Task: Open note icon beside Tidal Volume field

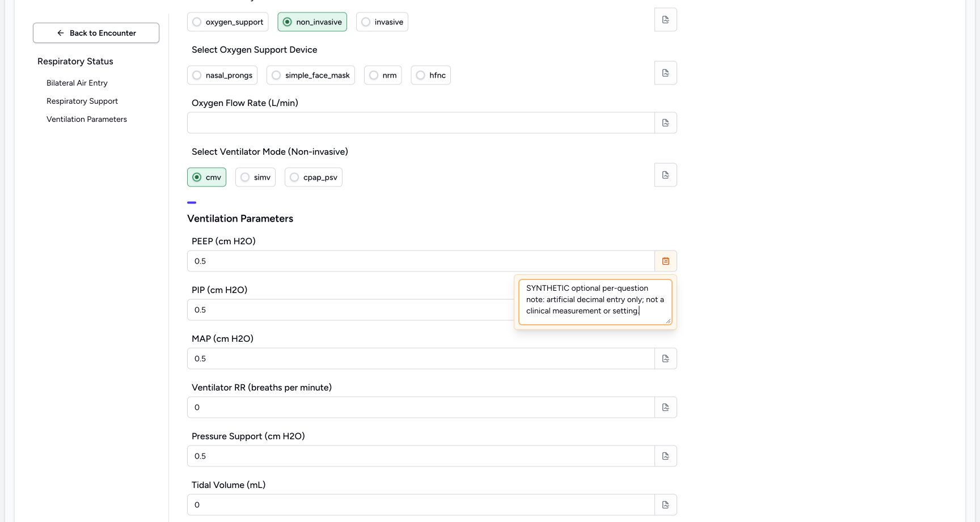Action: pyautogui.click(x=665, y=505)
